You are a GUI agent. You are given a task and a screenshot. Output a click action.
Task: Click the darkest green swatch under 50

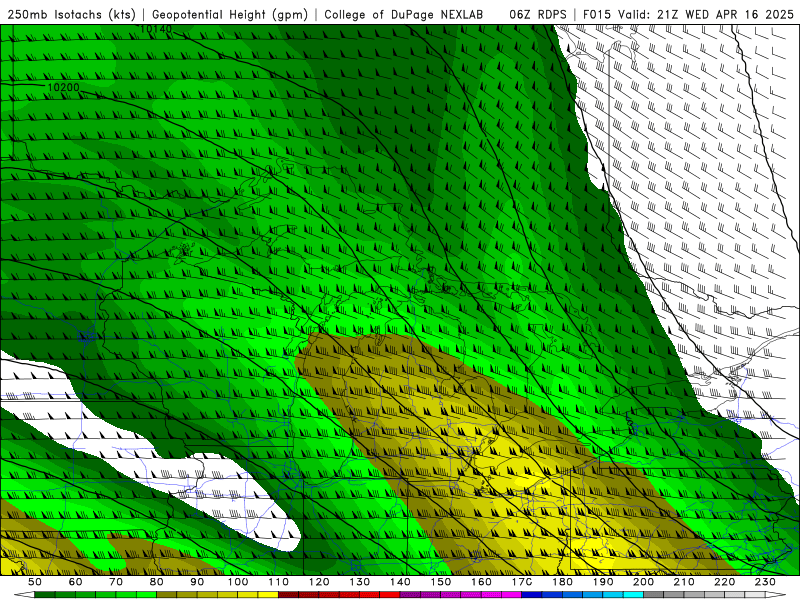click(x=45, y=595)
